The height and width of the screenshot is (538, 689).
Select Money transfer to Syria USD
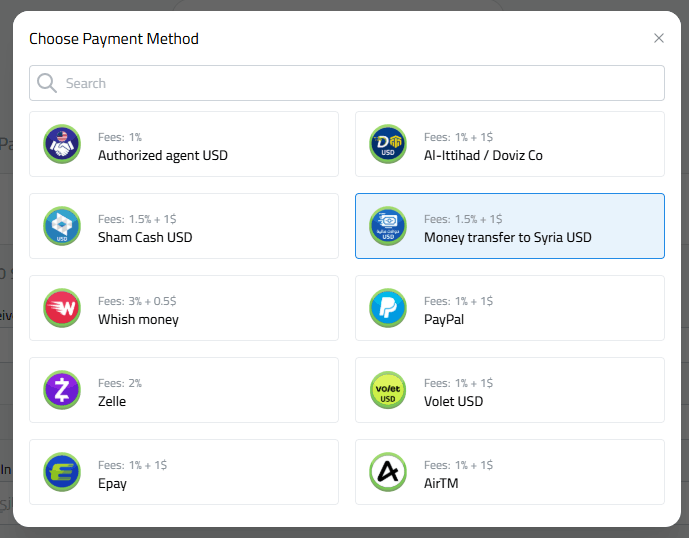point(510,226)
